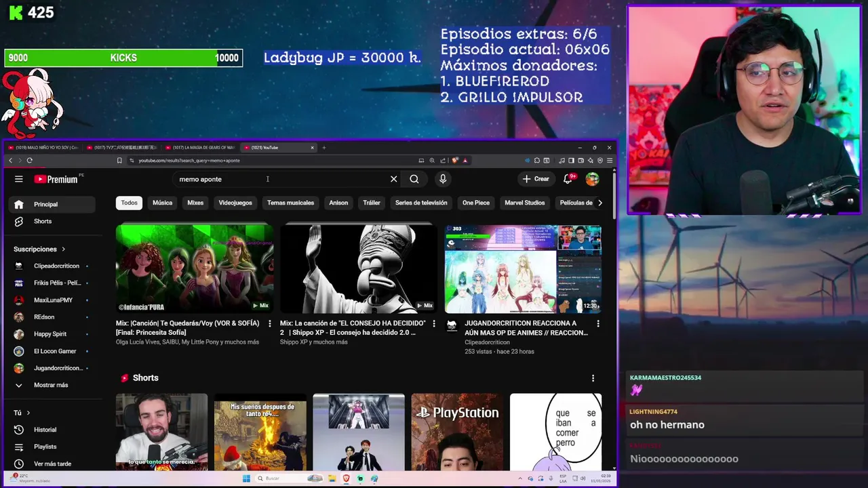The width and height of the screenshot is (868, 488).
Task: Open REdson subscription channel
Action: (x=53, y=317)
